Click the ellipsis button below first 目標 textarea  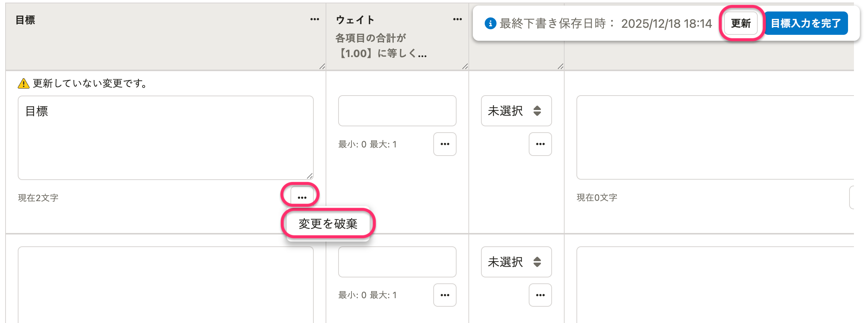[302, 197]
